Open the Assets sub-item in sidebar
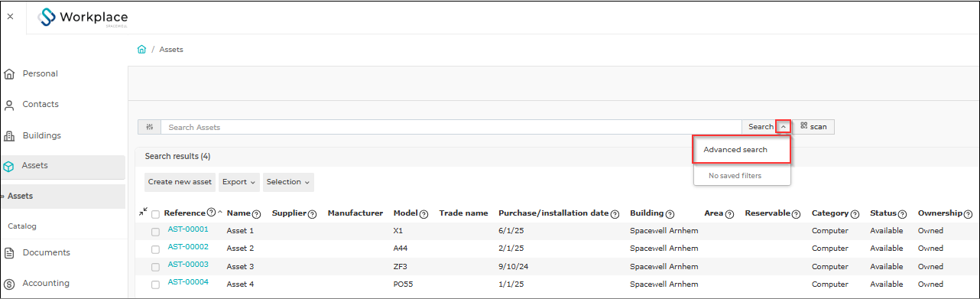Image resolution: width=980 pixels, height=299 pixels. [63, 197]
